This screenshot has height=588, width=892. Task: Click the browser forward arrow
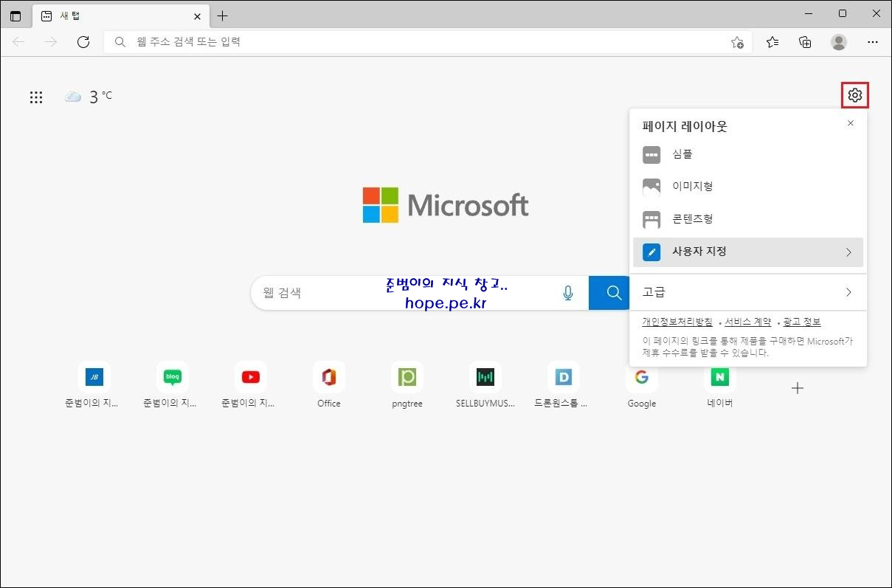click(51, 42)
